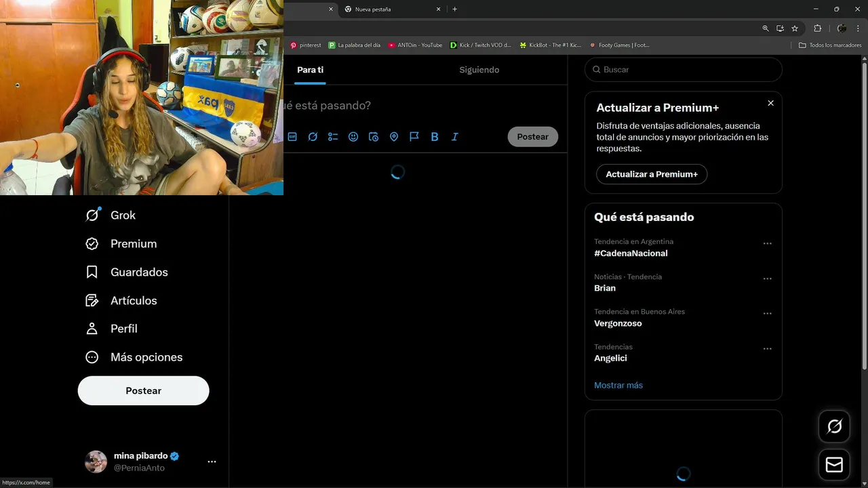Image resolution: width=868 pixels, height=488 pixels.
Task: Open the emoji picker
Action: tap(353, 136)
